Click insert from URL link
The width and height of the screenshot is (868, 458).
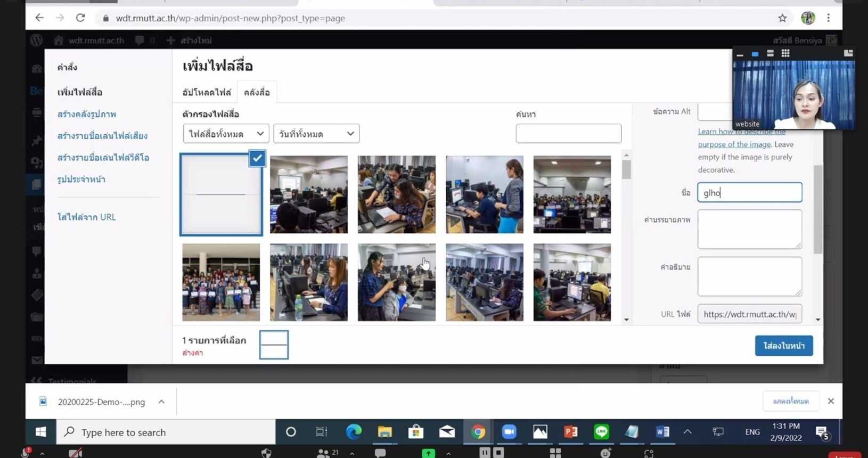(x=86, y=217)
